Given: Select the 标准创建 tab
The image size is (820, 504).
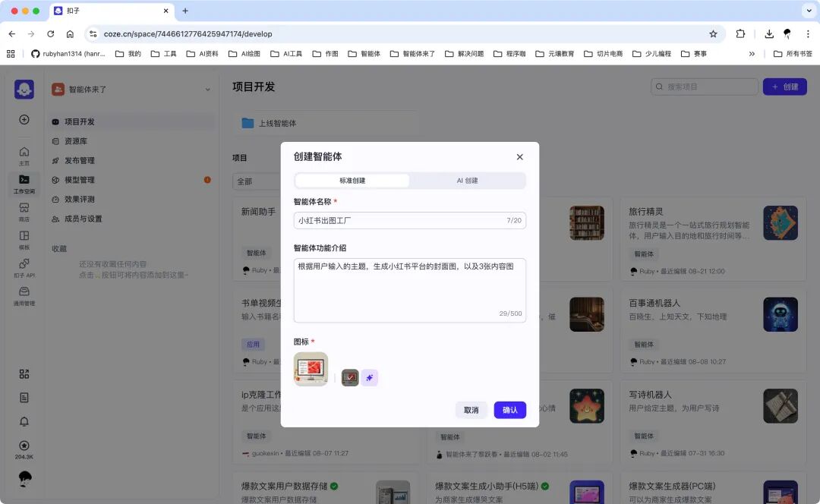Looking at the screenshot, I should tap(352, 180).
